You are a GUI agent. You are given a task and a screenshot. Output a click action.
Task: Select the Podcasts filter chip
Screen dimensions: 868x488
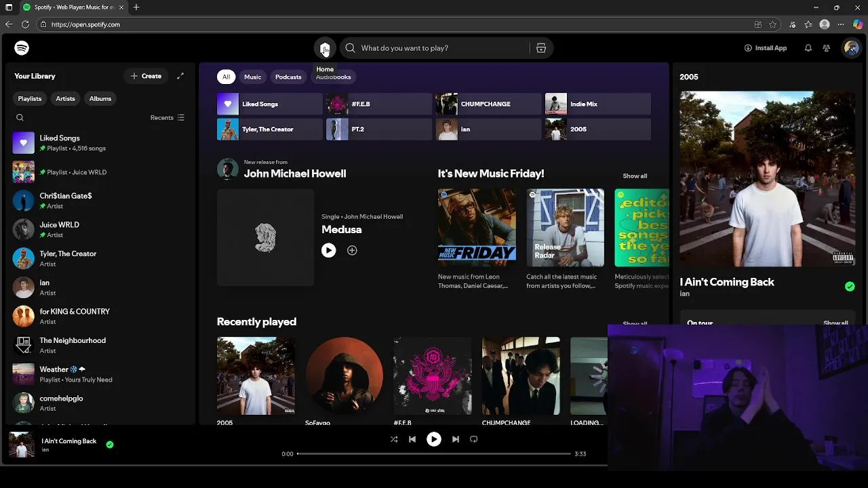pos(288,77)
